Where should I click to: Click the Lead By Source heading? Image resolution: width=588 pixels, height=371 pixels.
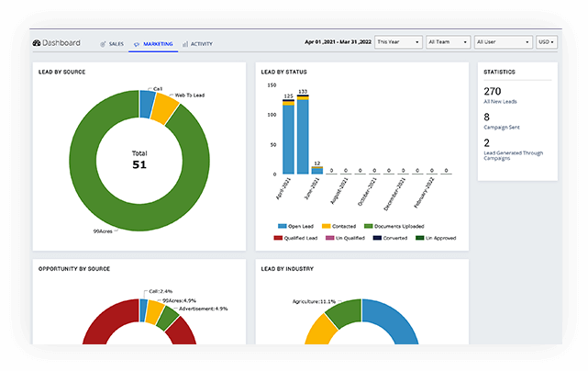click(x=61, y=72)
